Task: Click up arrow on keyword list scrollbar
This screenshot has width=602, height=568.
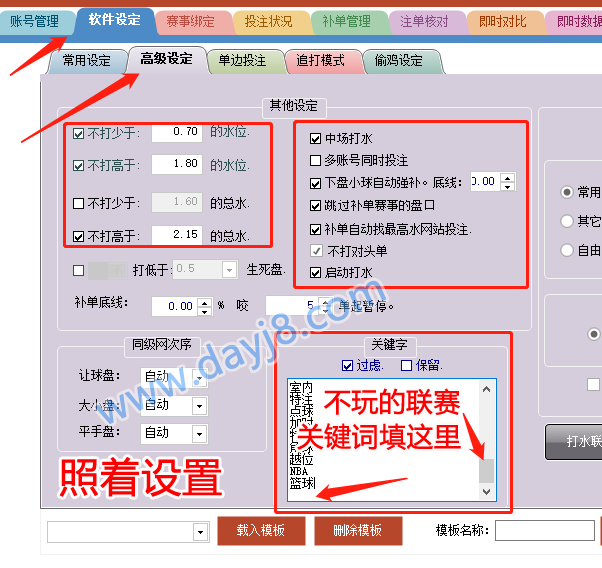Action: pyautogui.click(x=486, y=389)
